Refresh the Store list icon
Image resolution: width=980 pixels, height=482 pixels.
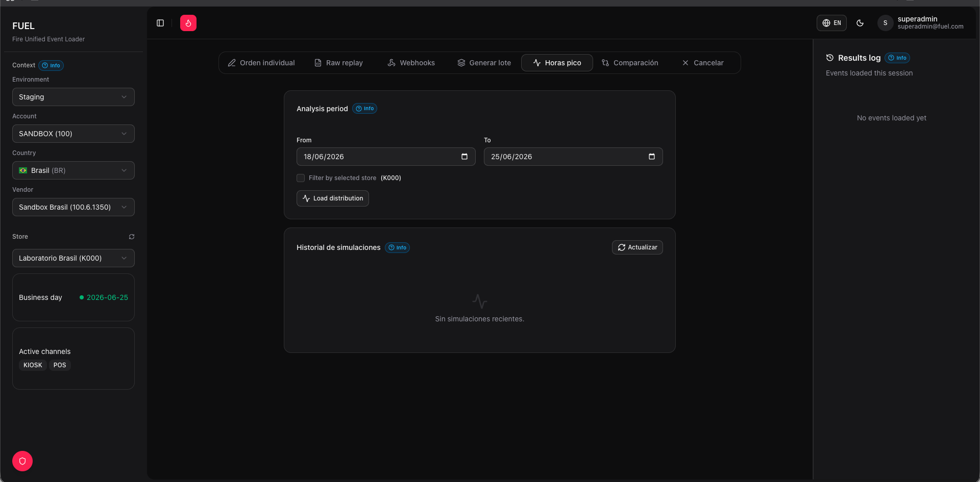click(x=132, y=237)
